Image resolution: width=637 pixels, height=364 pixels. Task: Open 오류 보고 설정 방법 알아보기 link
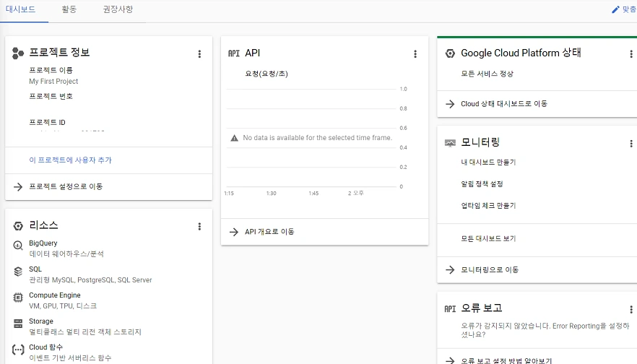coord(506,360)
